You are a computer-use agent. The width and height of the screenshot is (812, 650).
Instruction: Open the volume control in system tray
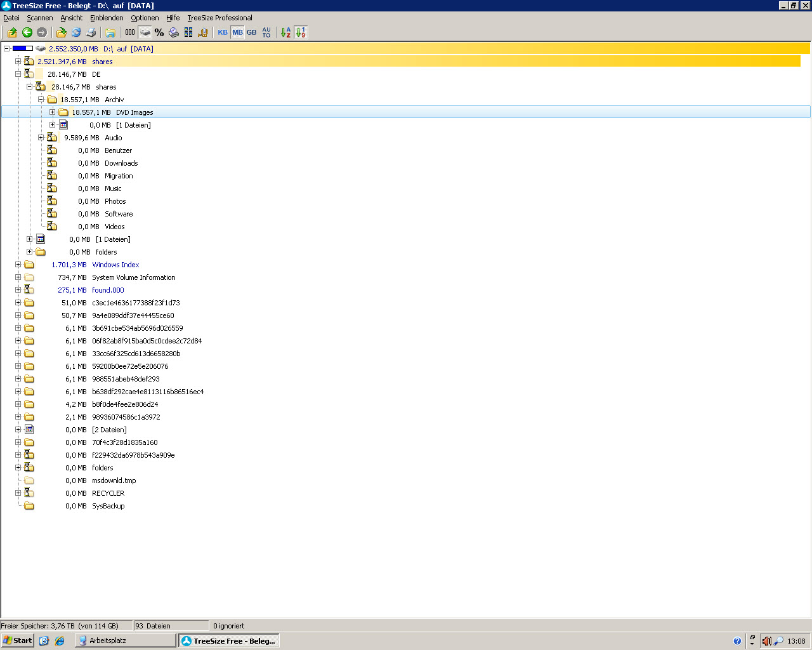[766, 641]
